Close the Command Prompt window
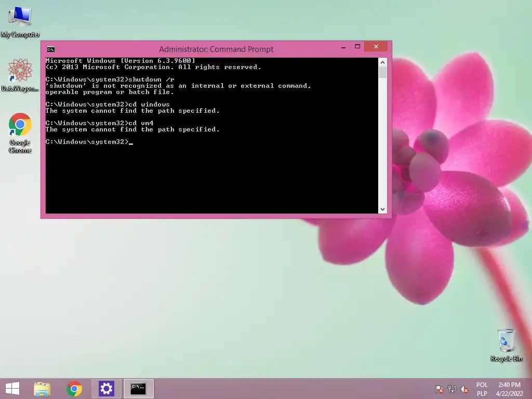The width and height of the screenshot is (532, 399). click(x=376, y=46)
